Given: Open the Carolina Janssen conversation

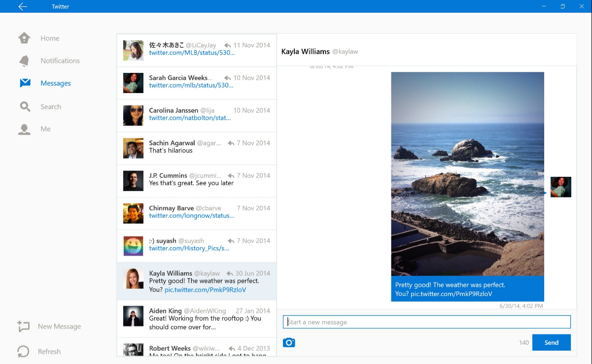Looking at the screenshot, I should 197,116.
